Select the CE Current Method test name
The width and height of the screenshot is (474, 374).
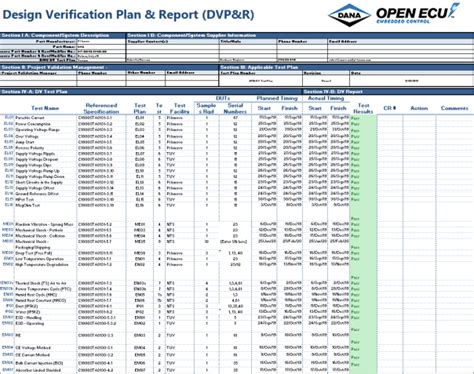pyautogui.click(x=33, y=355)
